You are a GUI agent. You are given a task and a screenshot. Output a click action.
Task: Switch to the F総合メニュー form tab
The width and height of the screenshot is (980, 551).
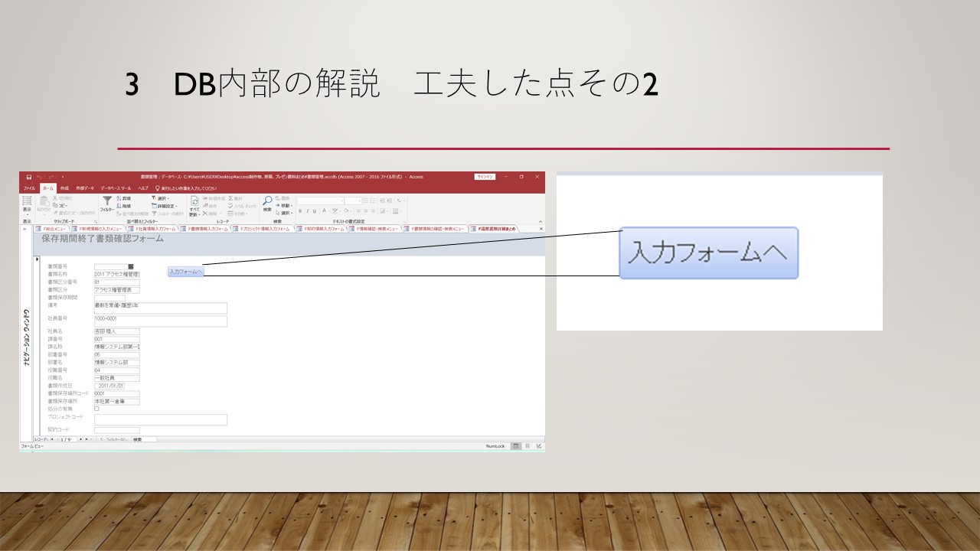point(52,229)
